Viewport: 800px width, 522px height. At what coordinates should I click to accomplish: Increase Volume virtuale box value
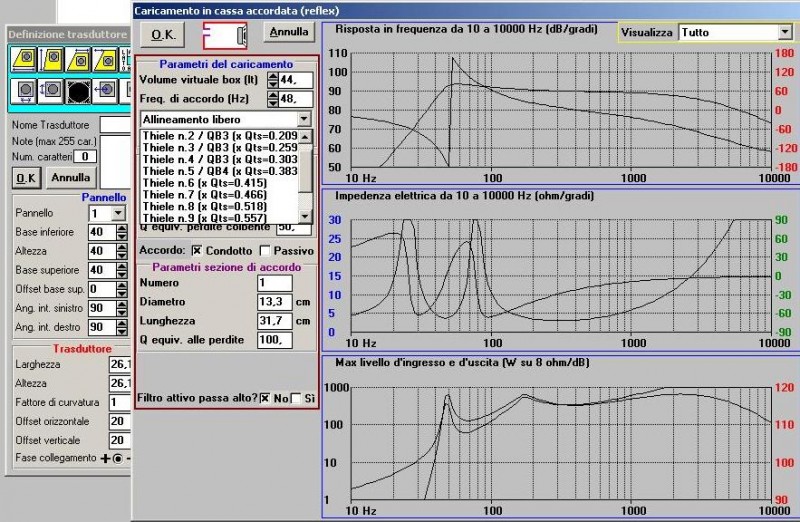273,76
